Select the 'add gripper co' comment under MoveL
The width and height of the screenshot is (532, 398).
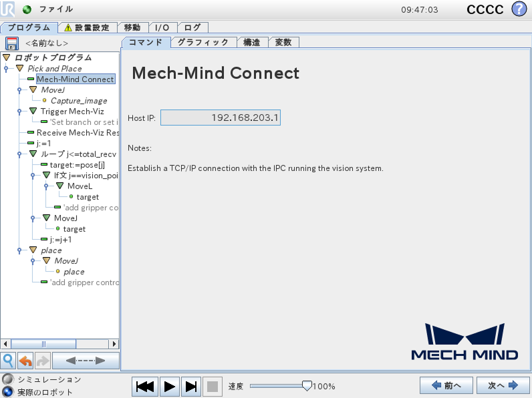pos(91,208)
